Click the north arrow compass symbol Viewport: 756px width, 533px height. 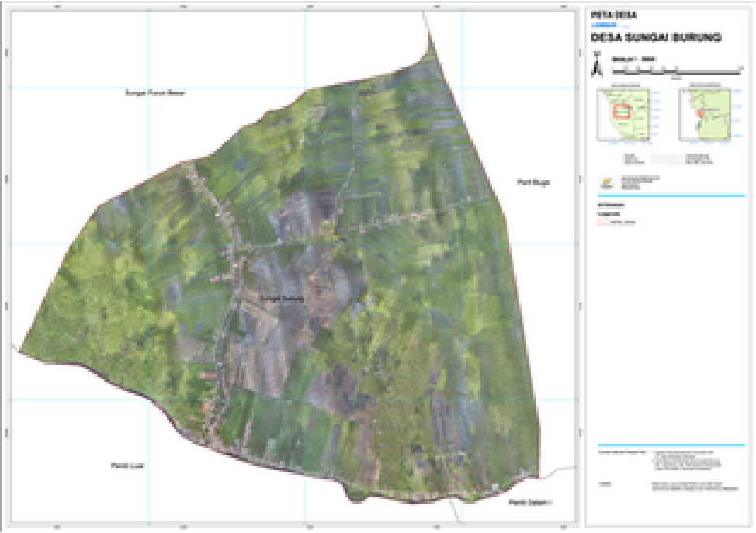pyautogui.click(x=595, y=65)
